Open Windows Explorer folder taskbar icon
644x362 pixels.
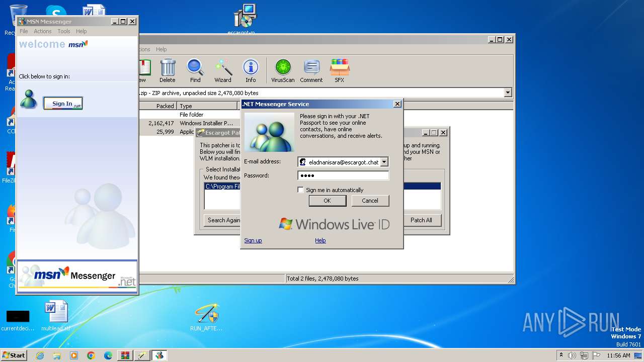click(x=57, y=355)
